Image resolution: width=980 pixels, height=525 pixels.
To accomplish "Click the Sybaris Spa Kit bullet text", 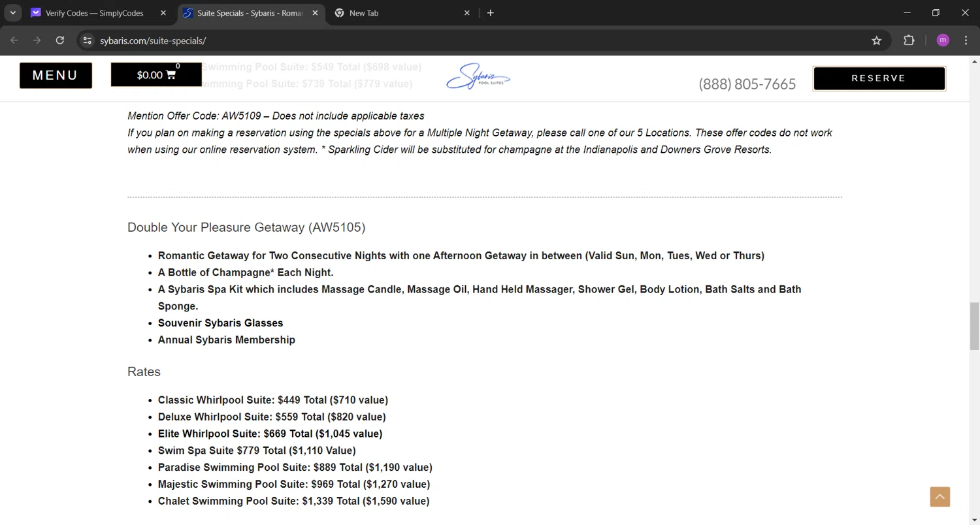I will [480, 297].
